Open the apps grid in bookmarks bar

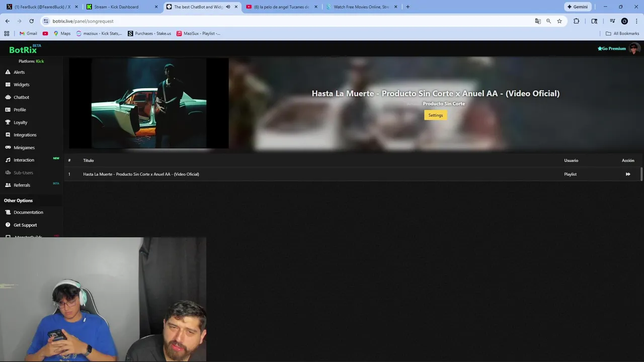point(7,33)
